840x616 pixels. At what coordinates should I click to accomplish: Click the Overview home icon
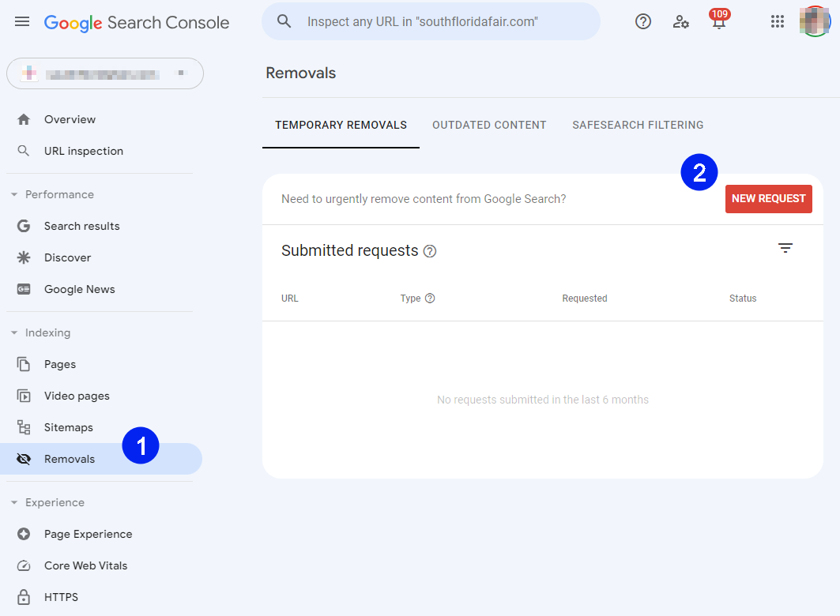[24, 119]
